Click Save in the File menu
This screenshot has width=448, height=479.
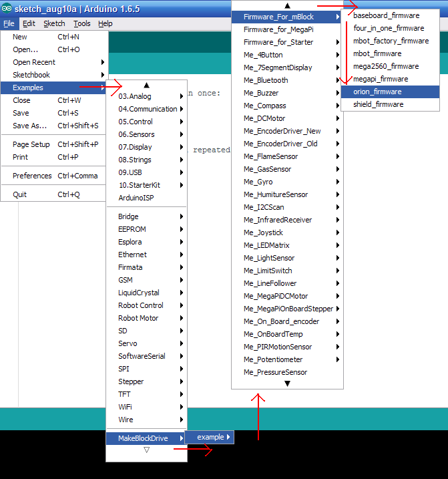pyautogui.click(x=53, y=113)
